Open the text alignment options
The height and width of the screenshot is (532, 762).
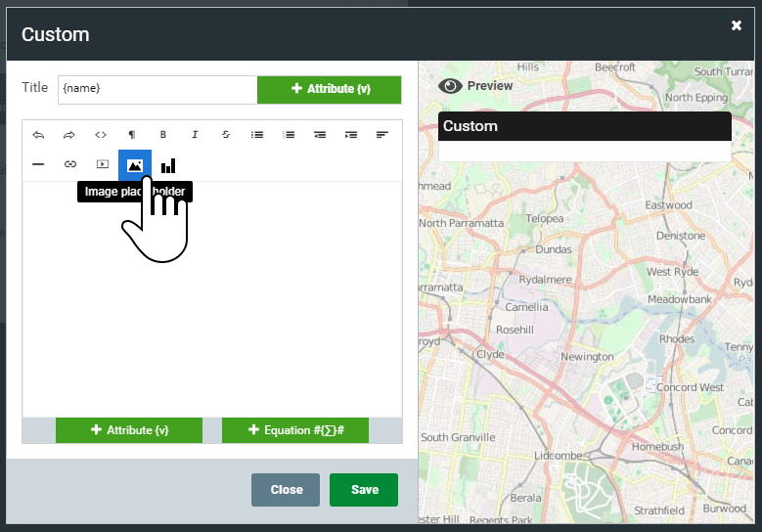point(382,135)
